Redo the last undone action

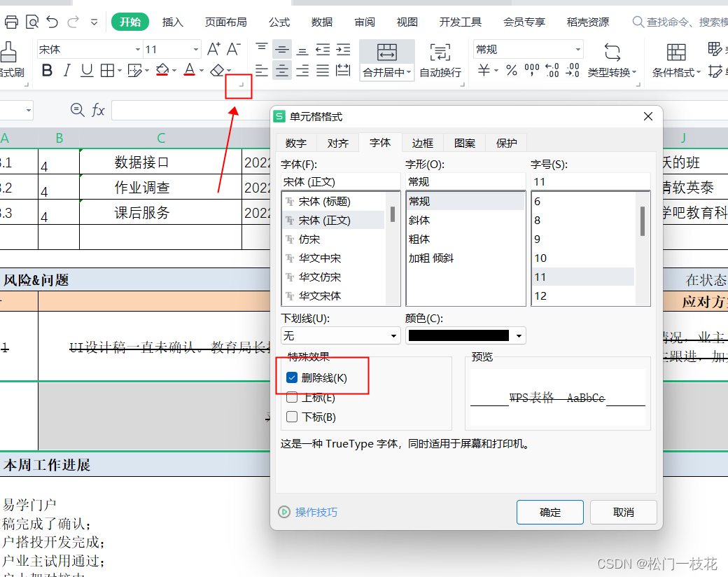tap(73, 22)
